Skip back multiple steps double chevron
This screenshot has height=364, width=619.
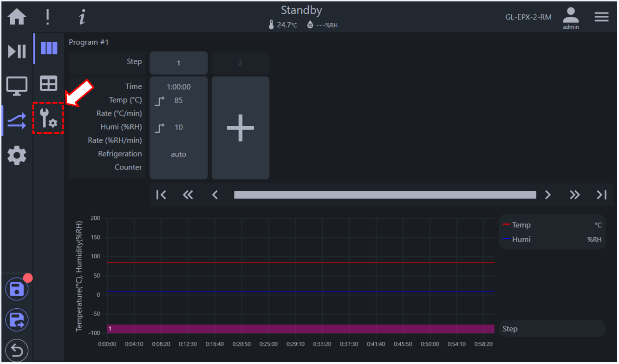point(188,195)
